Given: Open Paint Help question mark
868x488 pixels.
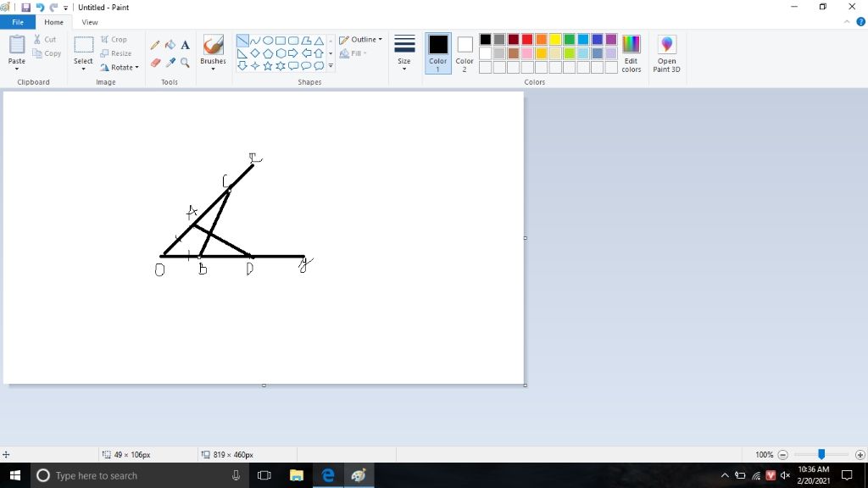Looking at the screenshot, I should [861, 22].
